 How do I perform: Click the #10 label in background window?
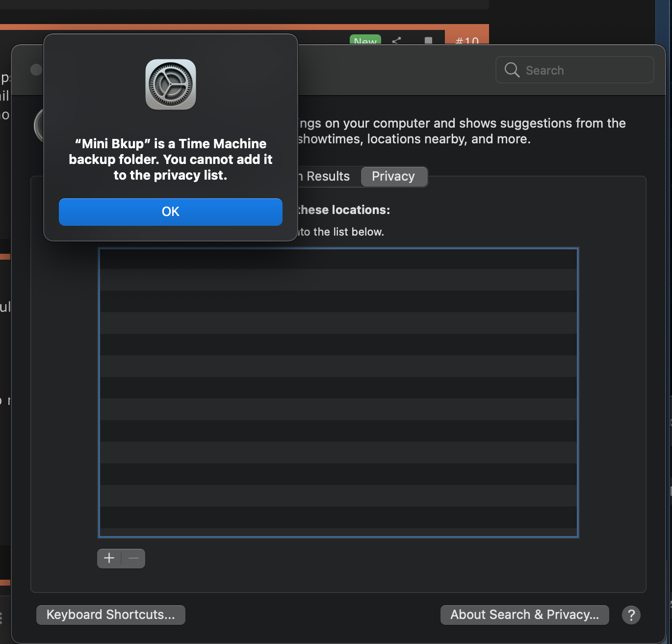467,40
